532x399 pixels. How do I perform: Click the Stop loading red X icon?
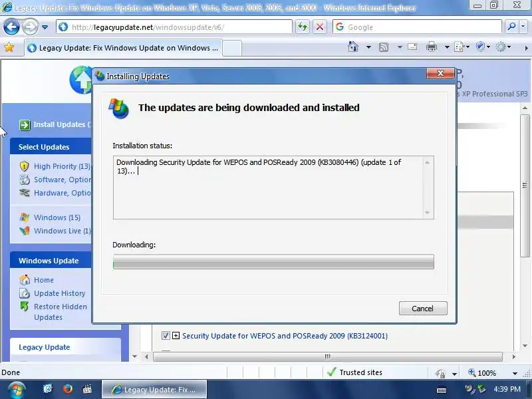click(x=319, y=27)
